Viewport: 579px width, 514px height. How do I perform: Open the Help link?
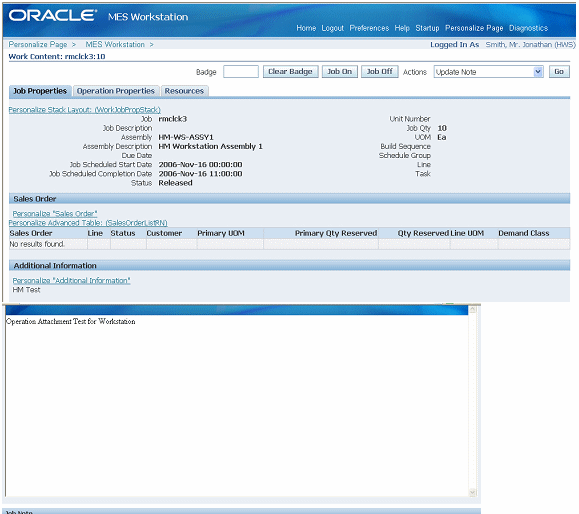tap(402, 28)
